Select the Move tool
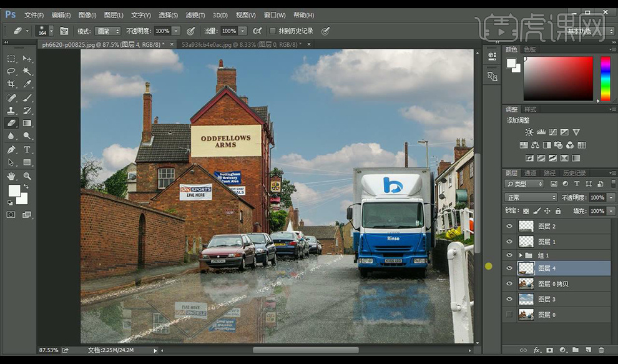Image resolution: width=618 pixels, height=364 pixels. (x=27, y=59)
